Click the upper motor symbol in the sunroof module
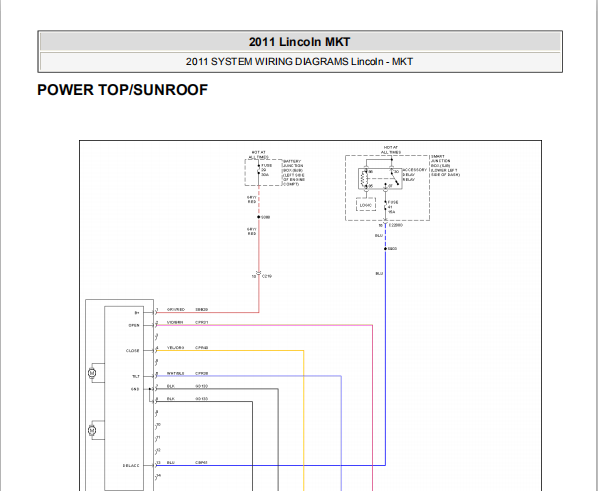The height and width of the screenshot is (491, 598). coord(92,373)
